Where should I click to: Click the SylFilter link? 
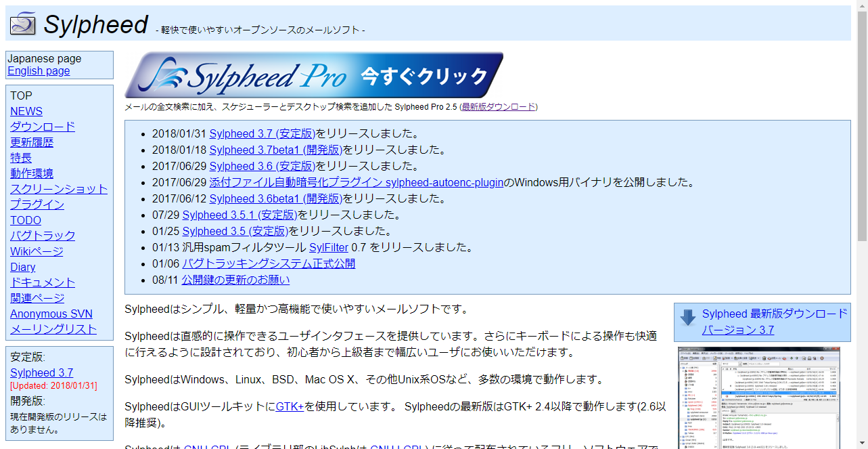(x=329, y=247)
